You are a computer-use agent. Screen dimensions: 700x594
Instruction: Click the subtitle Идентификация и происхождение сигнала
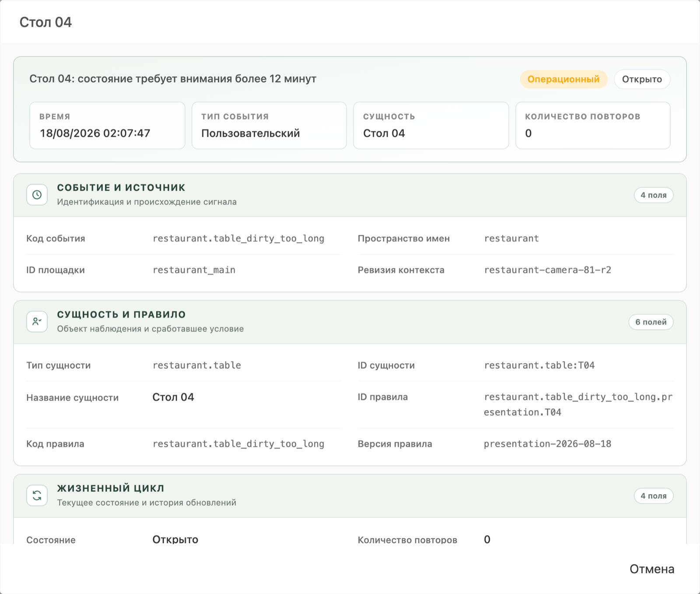coord(147,202)
